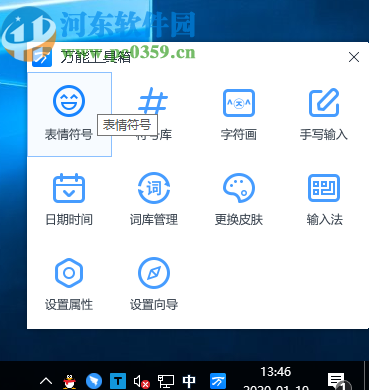Open the 日期时间 calendar tool

click(69, 199)
